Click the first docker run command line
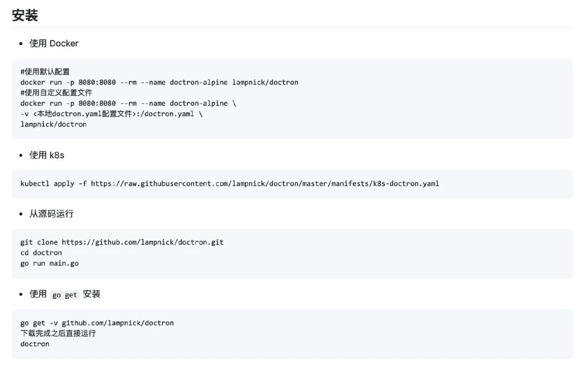Screen dimensions: 588x366 click(x=159, y=82)
